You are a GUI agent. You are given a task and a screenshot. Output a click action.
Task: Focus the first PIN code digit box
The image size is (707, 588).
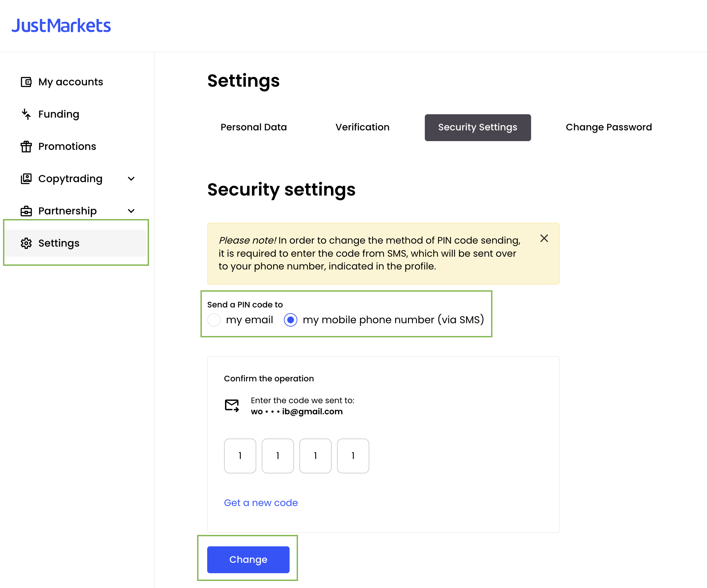click(x=240, y=456)
